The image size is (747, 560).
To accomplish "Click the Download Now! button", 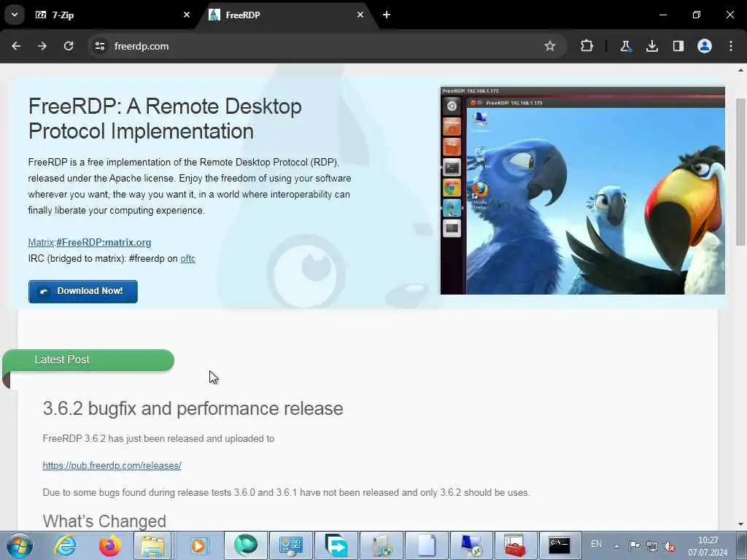I will pyautogui.click(x=83, y=292).
